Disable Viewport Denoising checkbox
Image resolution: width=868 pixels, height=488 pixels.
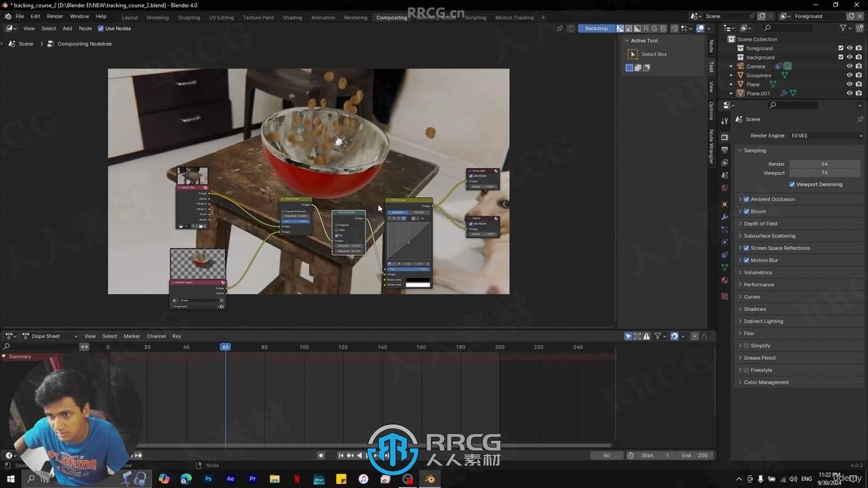pos(792,184)
